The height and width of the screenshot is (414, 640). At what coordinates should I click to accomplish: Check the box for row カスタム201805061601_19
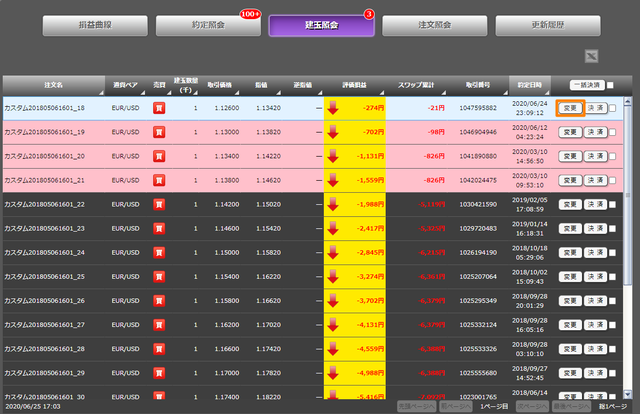[613, 132]
